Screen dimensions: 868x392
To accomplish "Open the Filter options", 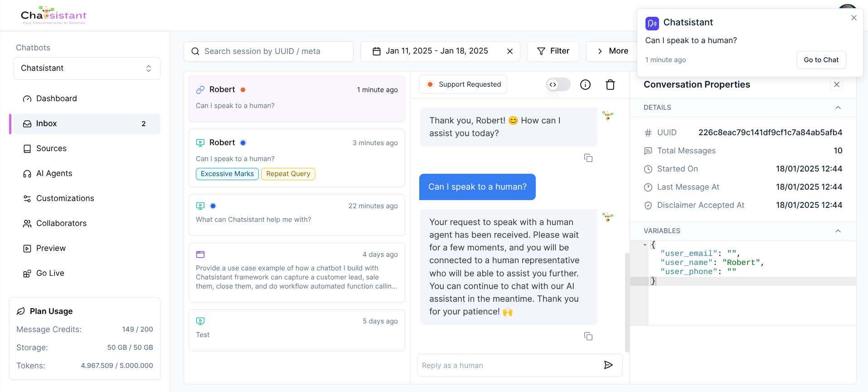I will click(553, 51).
